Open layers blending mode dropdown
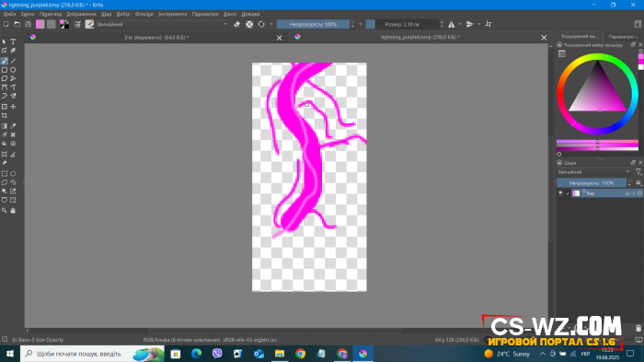Image resolution: width=644 pixels, height=362 pixels. (x=593, y=172)
